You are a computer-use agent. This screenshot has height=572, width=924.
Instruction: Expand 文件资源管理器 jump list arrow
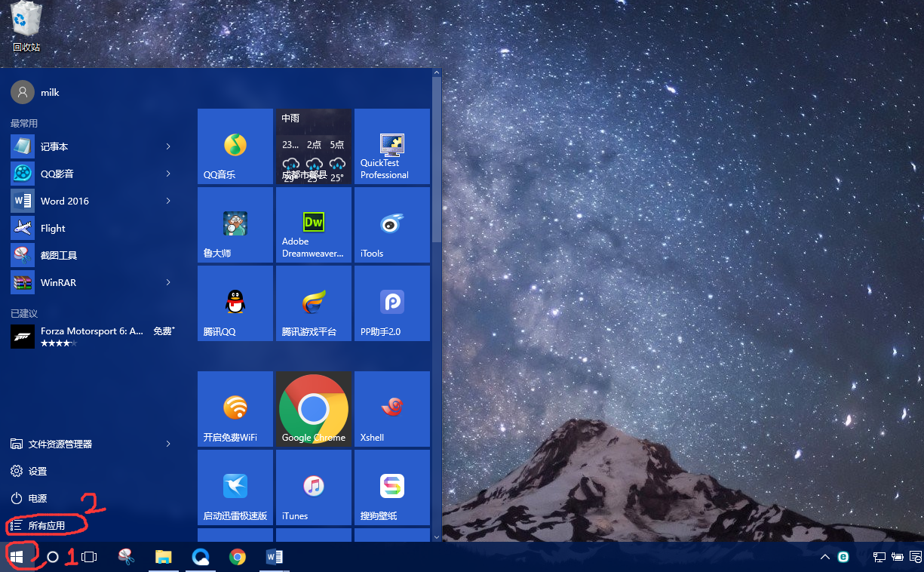point(168,444)
